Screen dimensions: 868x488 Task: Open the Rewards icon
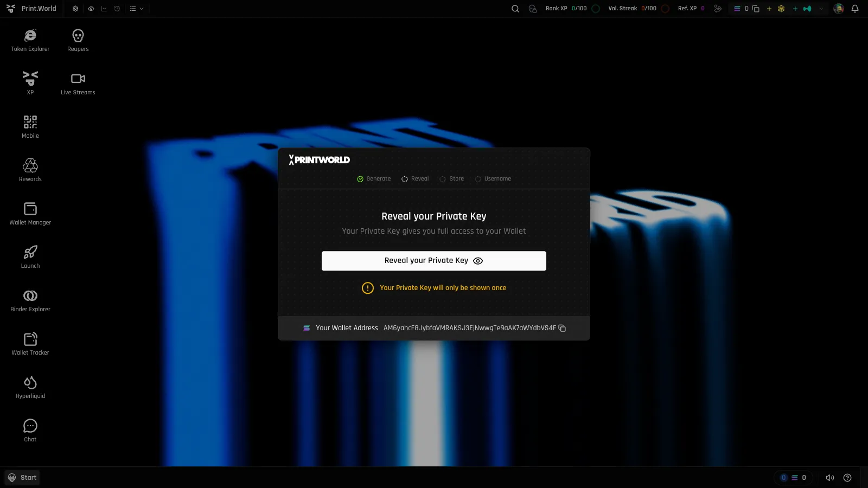point(30,170)
